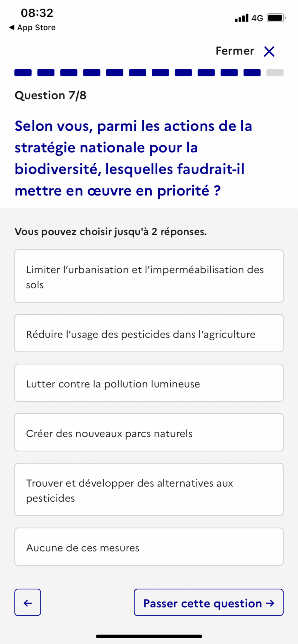Click the X close icon
Screen dimensions: 298x644
coord(269,51)
